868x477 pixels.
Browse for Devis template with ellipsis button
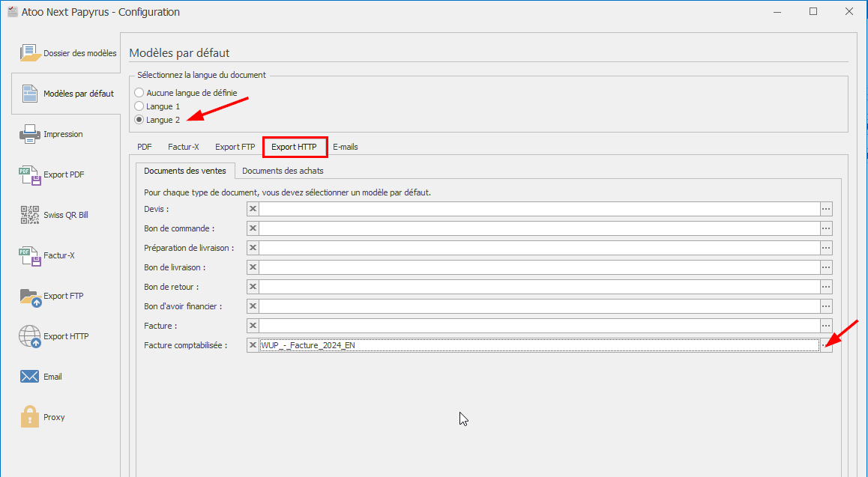(826, 209)
